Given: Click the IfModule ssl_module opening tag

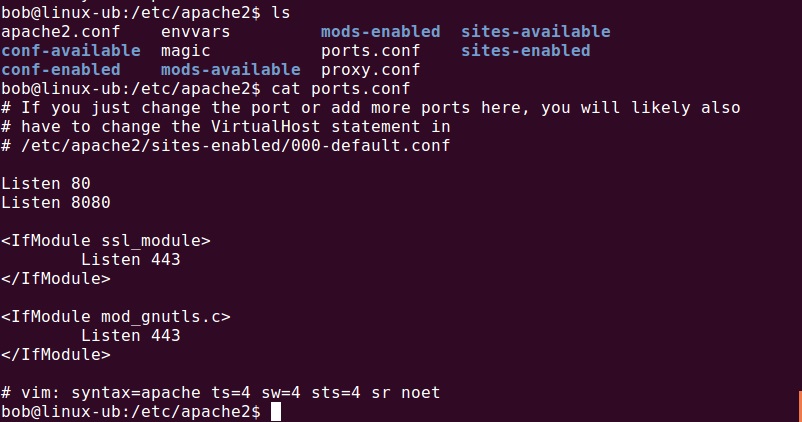Looking at the screenshot, I should pyautogui.click(x=106, y=240).
